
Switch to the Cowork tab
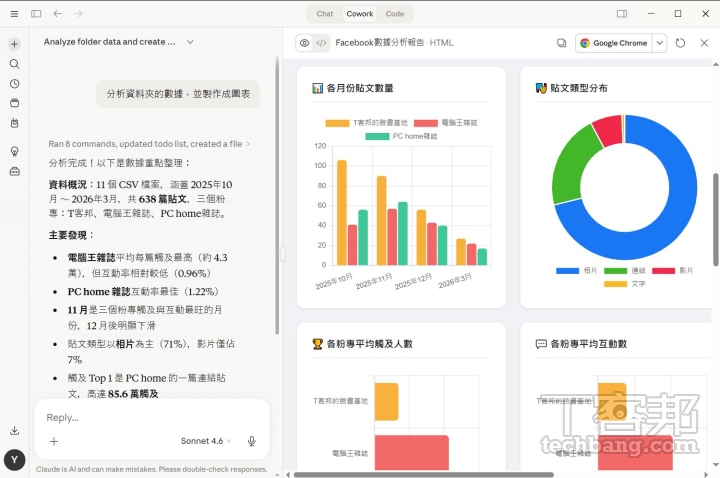(360, 14)
